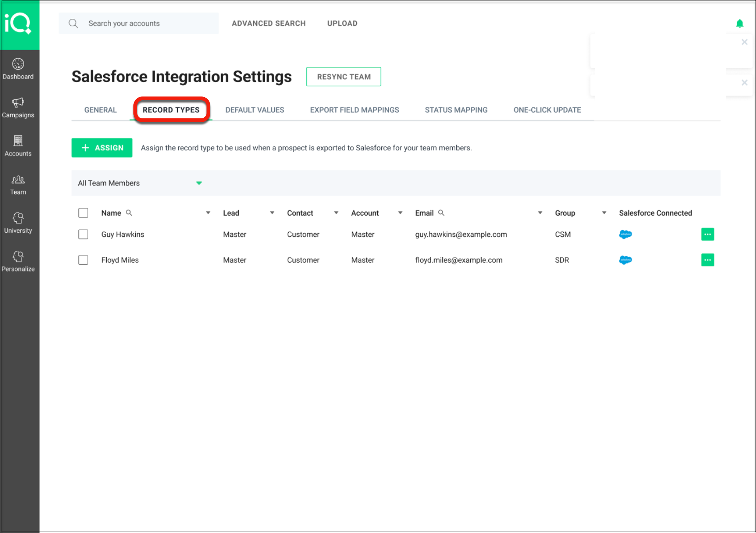Expand the All Team Members dropdown
756x533 pixels.
point(199,183)
